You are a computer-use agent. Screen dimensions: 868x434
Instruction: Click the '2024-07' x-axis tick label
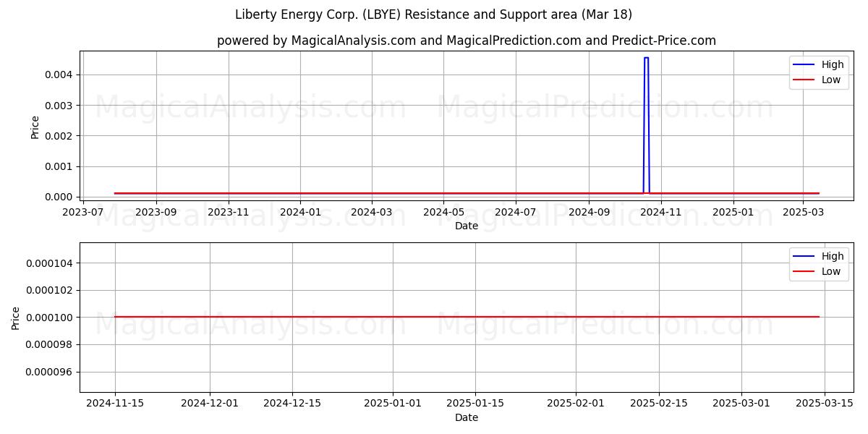(x=516, y=213)
